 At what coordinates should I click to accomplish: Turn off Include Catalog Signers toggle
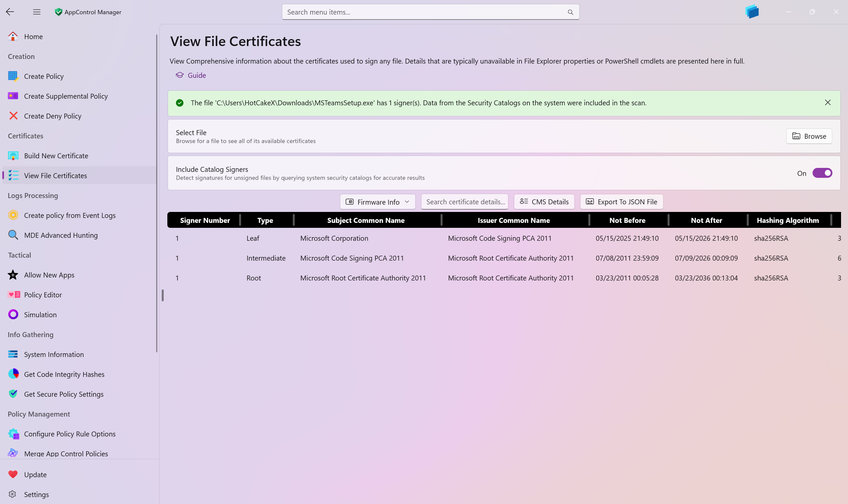822,173
